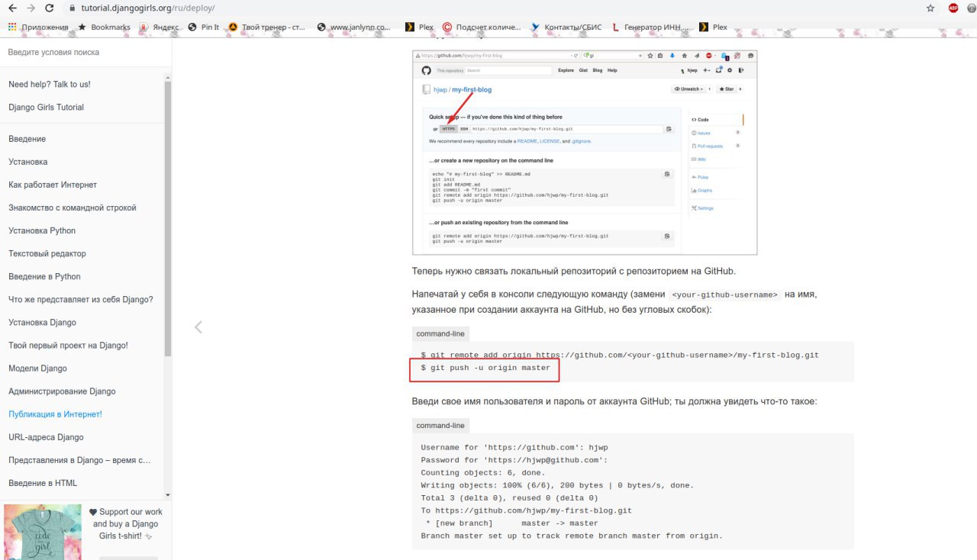Select the active Публикация в Интернет! chapter

click(x=55, y=414)
